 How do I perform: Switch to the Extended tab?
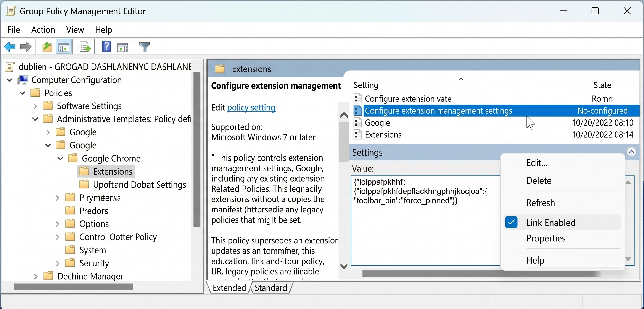pyautogui.click(x=229, y=288)
